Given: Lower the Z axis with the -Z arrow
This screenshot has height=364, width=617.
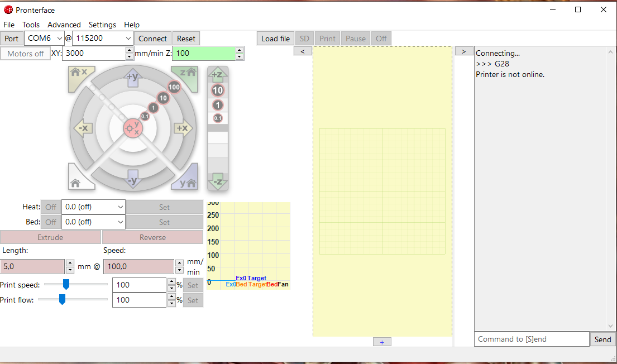Looking at the screenshot, I should click(x=218, y=182).
